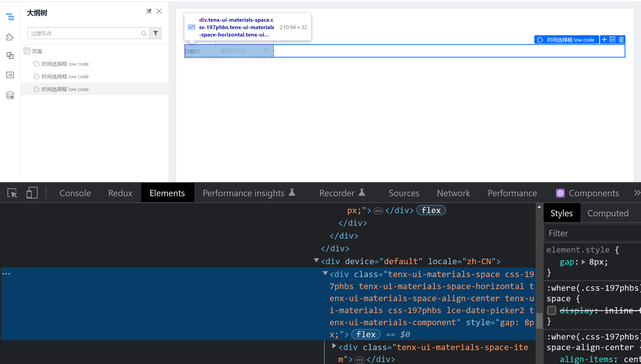Screen dimensions: 641x364
Task: Show more DevTools tabs chevron
Action: (x=637, y=193)
